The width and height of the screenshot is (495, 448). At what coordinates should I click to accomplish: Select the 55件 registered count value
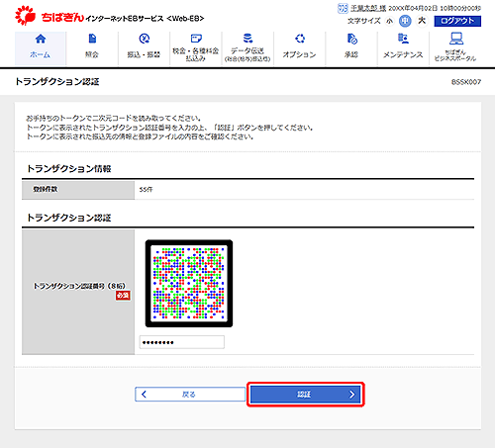(x=146, y=190)
